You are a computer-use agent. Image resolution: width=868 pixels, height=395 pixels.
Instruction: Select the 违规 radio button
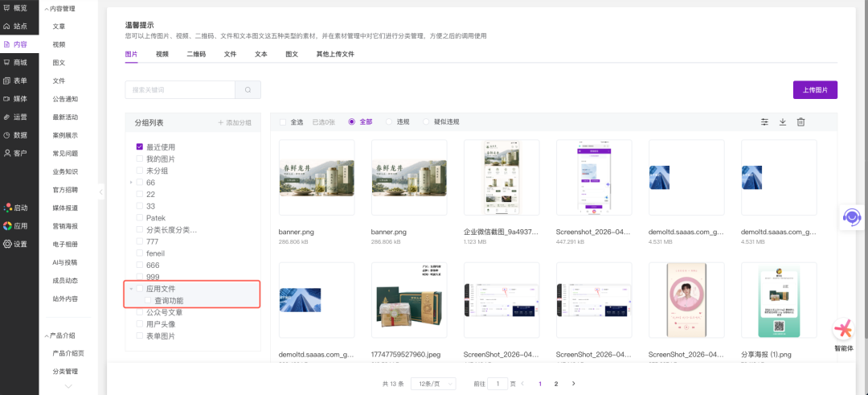(390, 122)
